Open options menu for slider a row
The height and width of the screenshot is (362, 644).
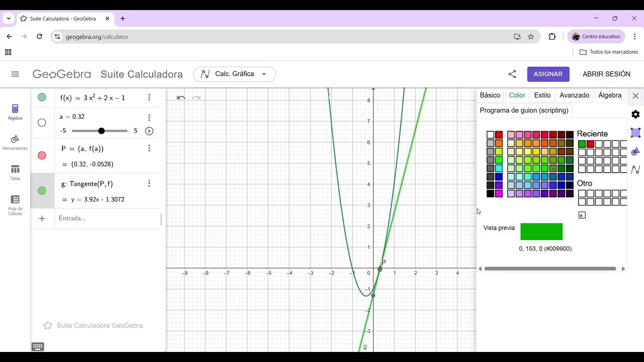149,118
